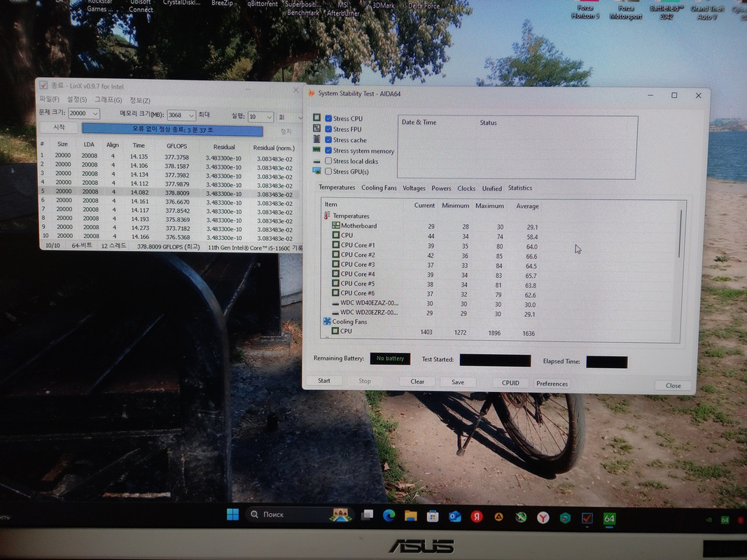
Task: Click the CPUID button
Action: tap(510, 383)
